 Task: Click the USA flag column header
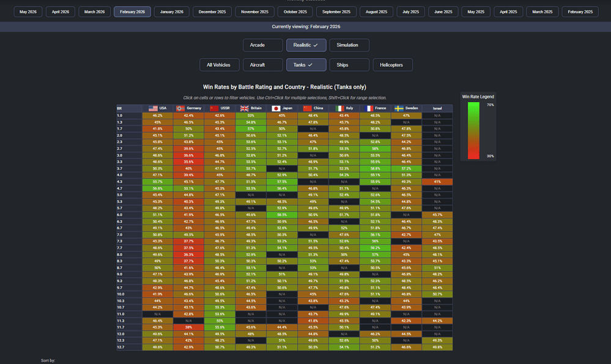(x=157, y=108)
